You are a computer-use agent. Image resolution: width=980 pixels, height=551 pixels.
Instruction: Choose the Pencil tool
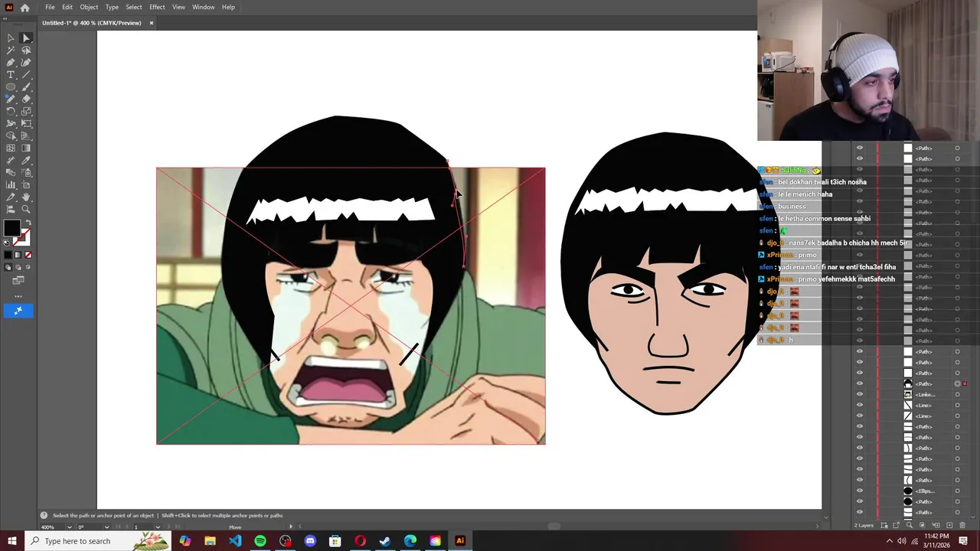click(11, 99)
